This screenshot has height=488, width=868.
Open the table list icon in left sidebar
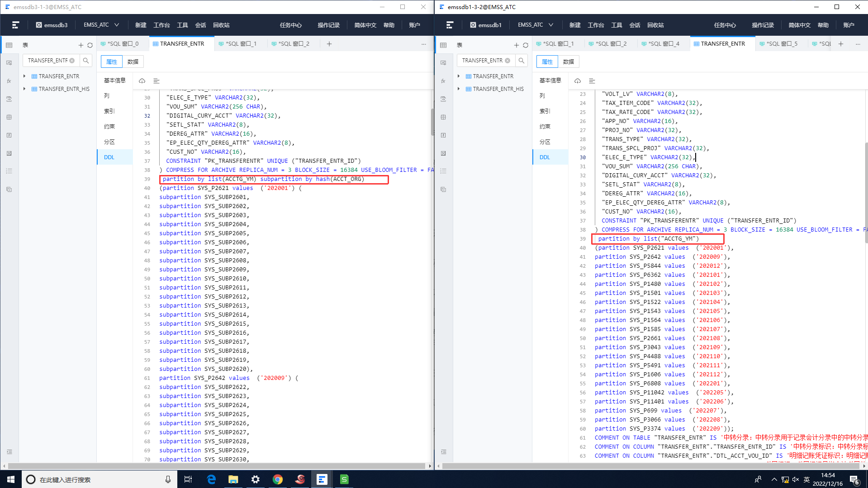point(9,45)
